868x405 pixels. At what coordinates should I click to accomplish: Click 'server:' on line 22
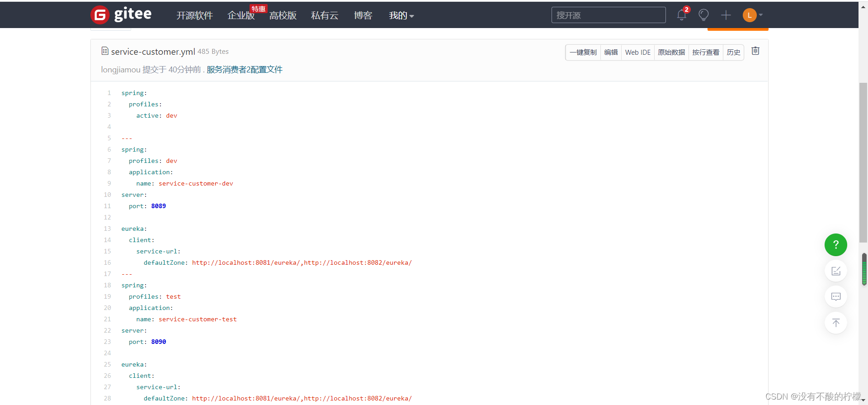coord(134,330)
